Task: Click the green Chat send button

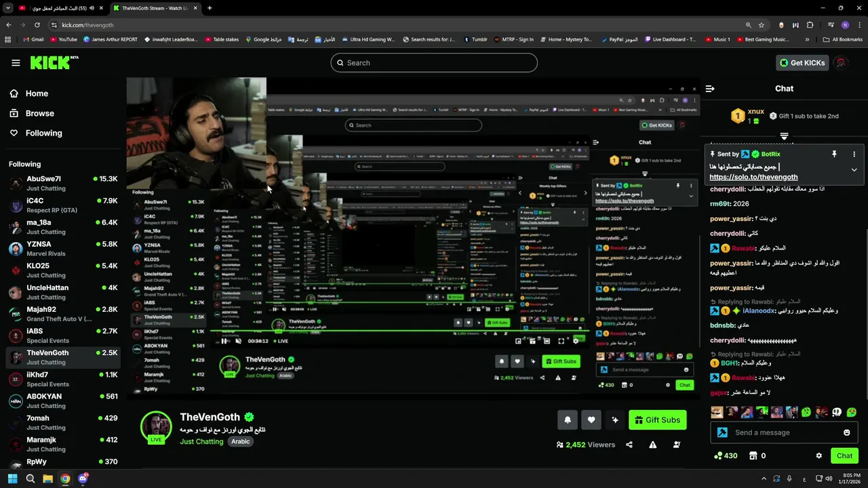Action: click(x=844, y=456)
